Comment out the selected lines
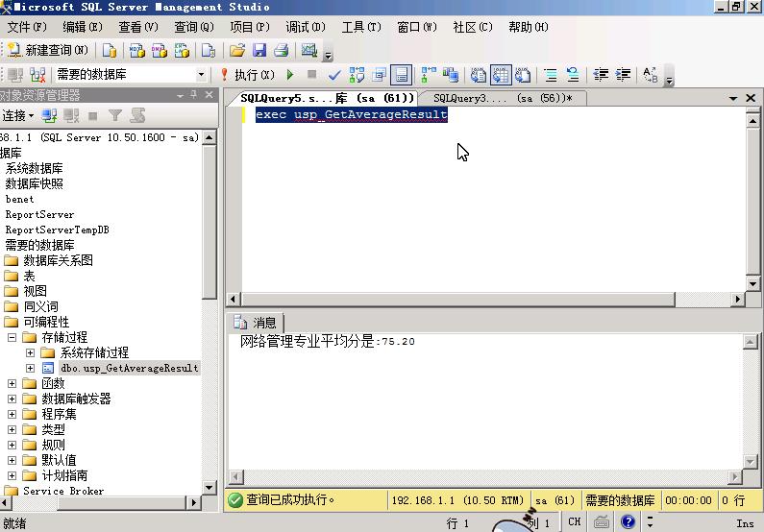Screen dimensions: 764x532 pyautogui.click(x=551, y=75)
